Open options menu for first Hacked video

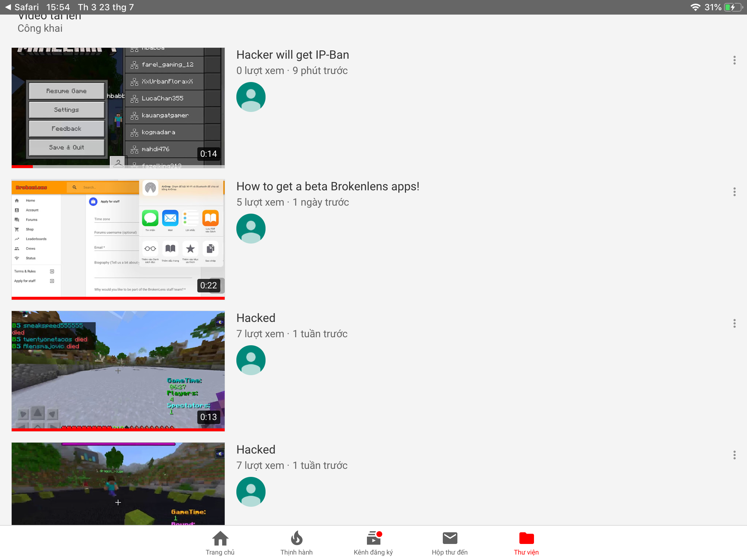tap(734, 323)
